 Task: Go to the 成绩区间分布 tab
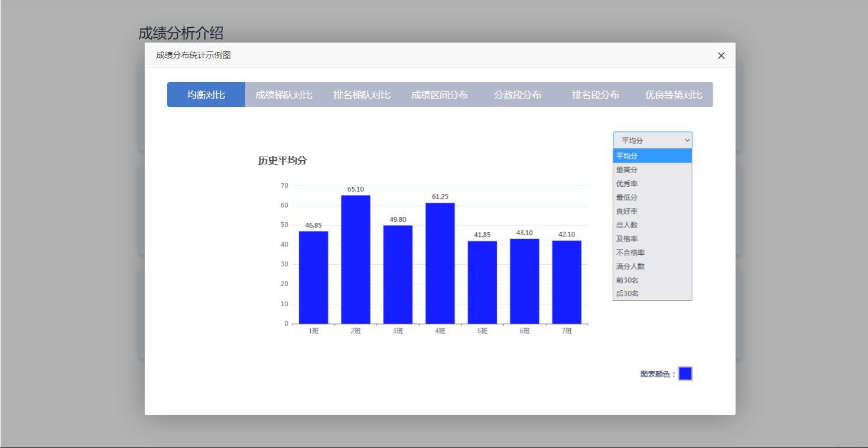440,95
